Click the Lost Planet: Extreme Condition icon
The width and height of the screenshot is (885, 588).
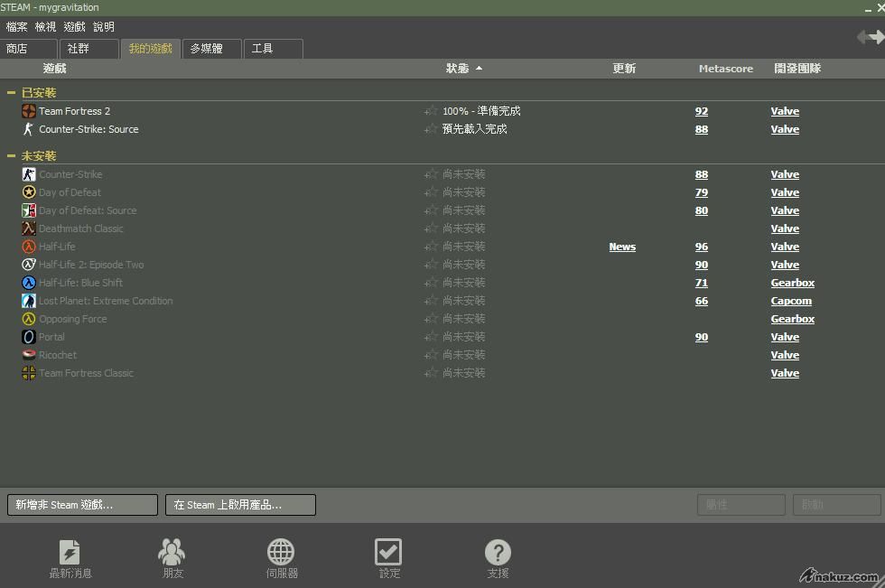click(29, 301)
